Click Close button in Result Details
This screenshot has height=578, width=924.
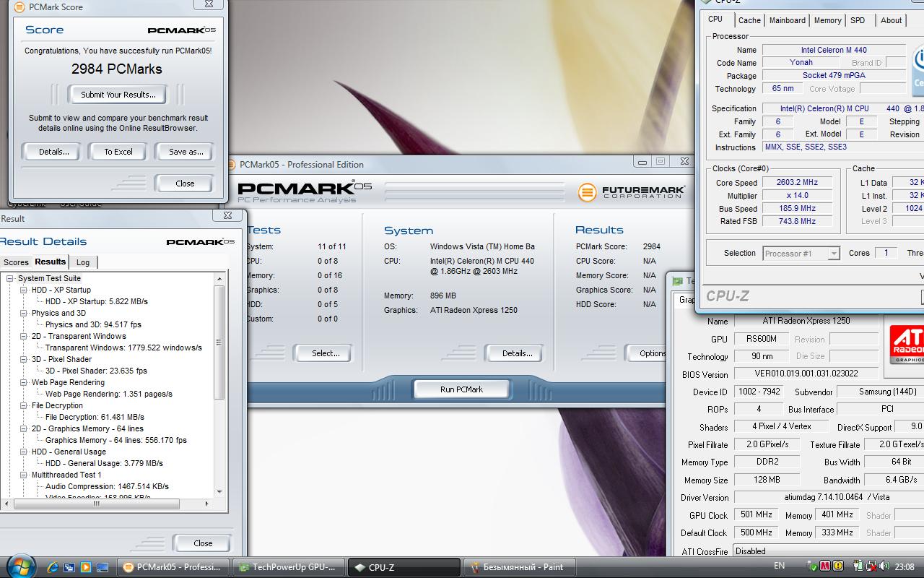coord(203,543)
